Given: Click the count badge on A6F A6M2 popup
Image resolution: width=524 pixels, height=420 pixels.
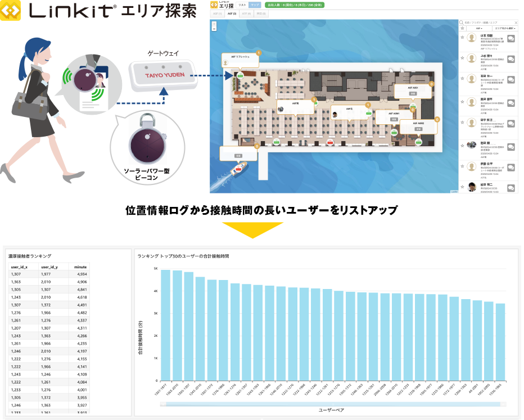Looking at the screenshot, I should point(437,119).
